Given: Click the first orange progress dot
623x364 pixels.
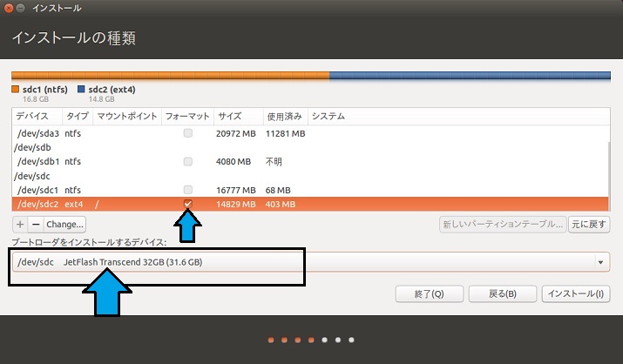Looking at the screenshot, I should click(x=271, y=340).
